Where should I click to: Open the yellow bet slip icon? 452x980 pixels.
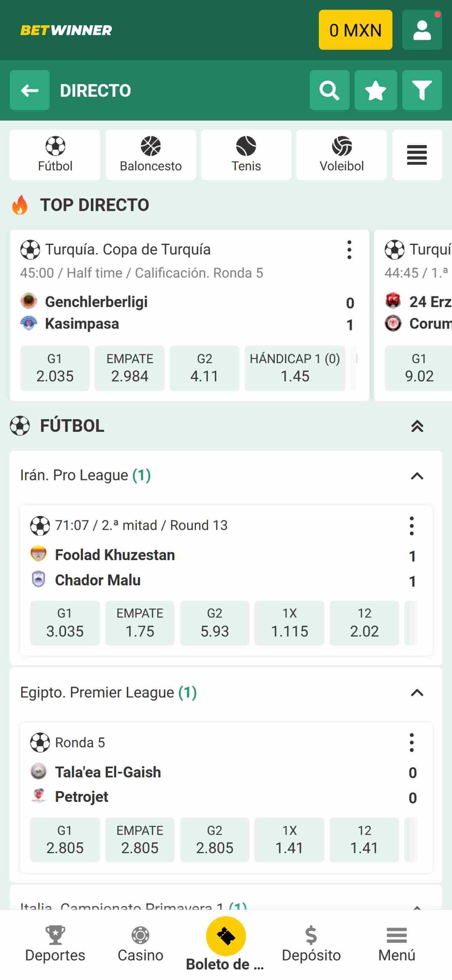tap(226, 936)
